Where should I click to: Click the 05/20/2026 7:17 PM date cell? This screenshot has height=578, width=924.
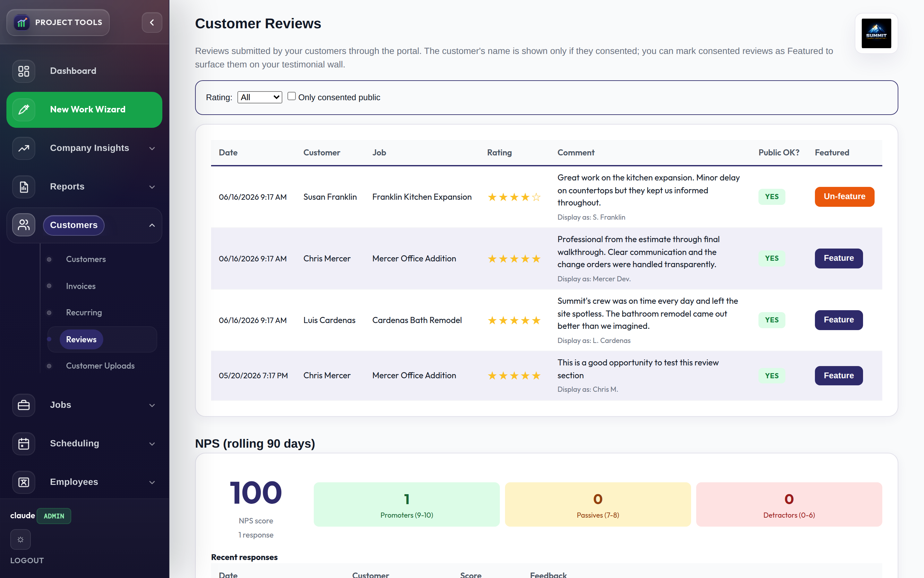253,376
